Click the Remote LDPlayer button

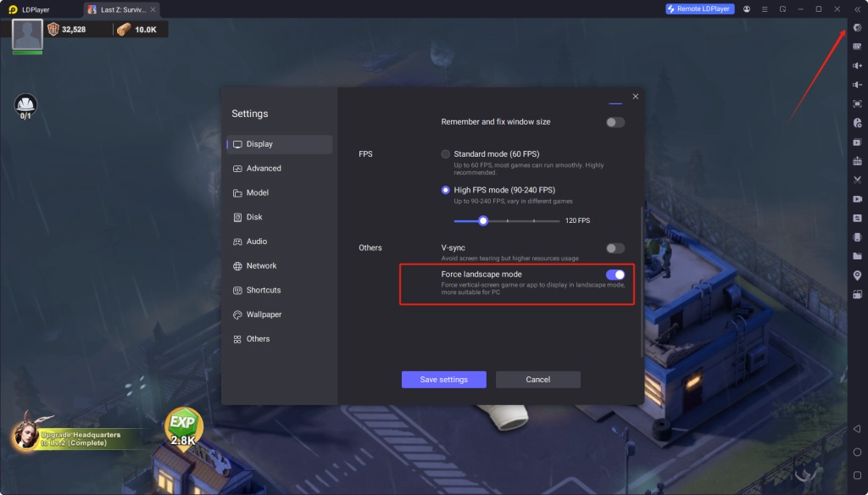coord(699,8)
